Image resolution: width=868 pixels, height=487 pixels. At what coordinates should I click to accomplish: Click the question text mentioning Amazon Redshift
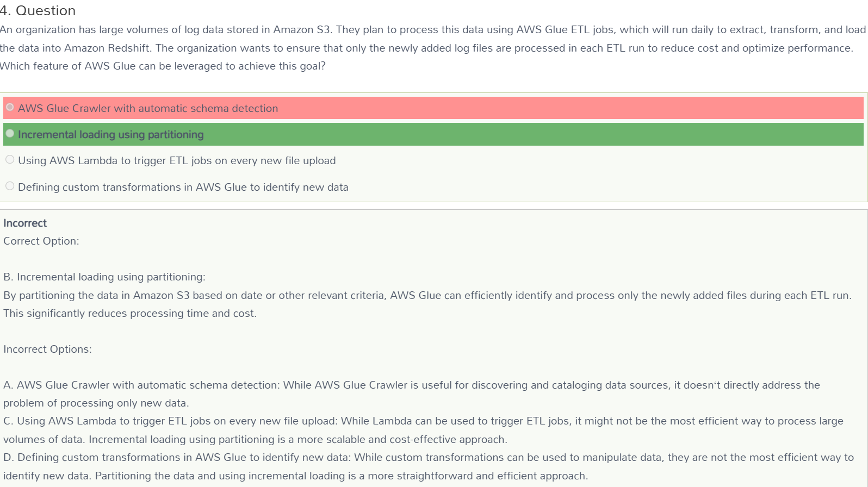click(x=426, y=48)
